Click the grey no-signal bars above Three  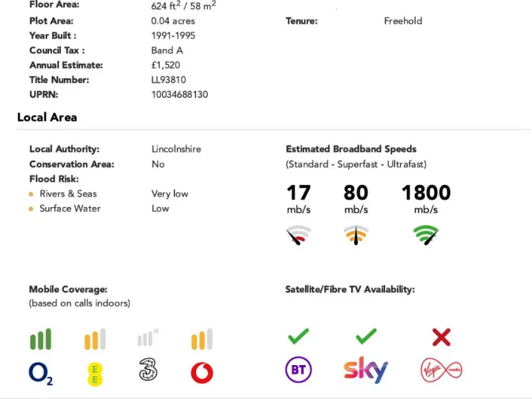click(148, 338)
